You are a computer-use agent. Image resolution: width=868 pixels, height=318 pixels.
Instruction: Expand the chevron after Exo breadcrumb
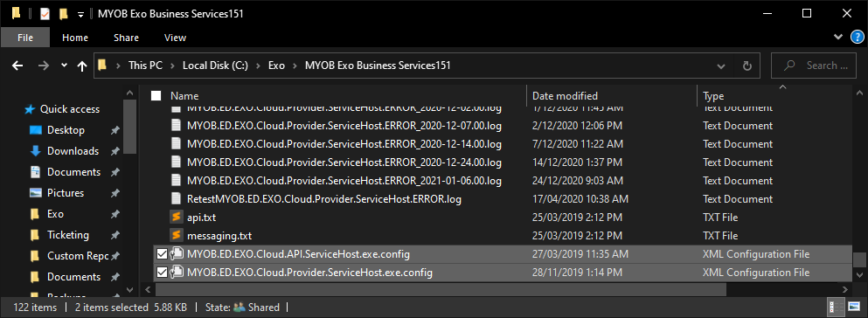coord(295,66)
